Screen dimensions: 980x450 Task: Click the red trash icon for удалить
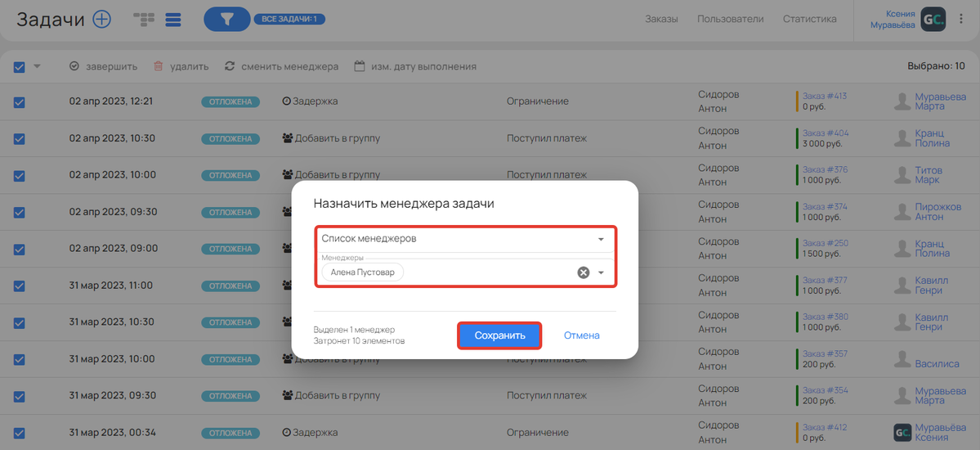pyautogui.click(x=158, y=66)
